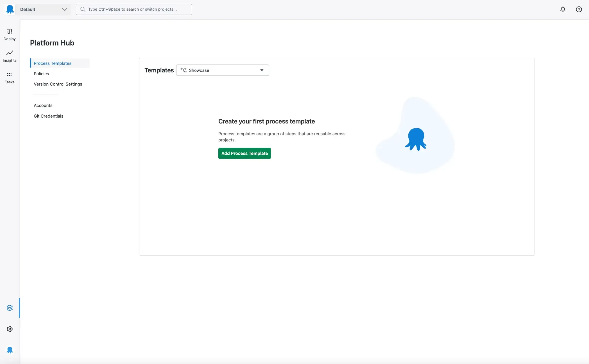Open the help question mark icon
589x364 pixels.
(579, 9)
